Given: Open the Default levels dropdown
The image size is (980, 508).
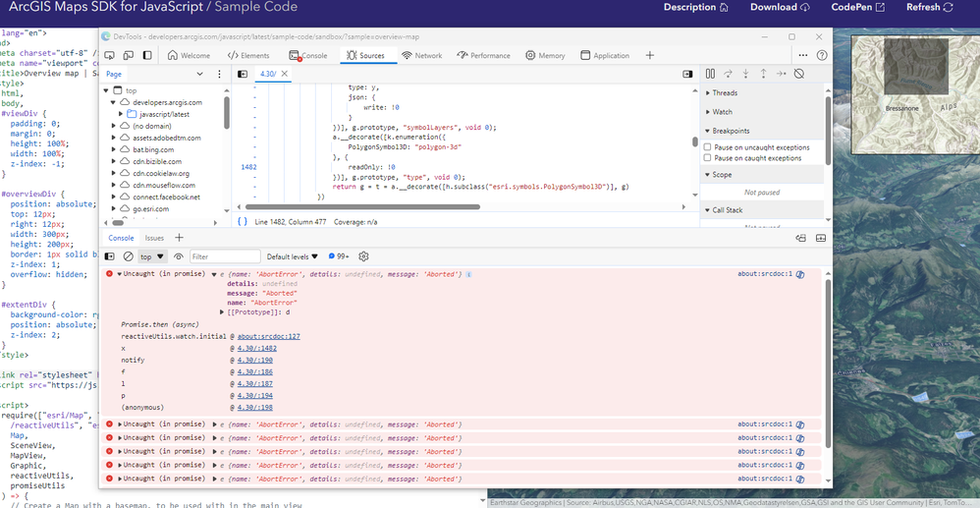Looking at the screenshot, I should point(293,256).
